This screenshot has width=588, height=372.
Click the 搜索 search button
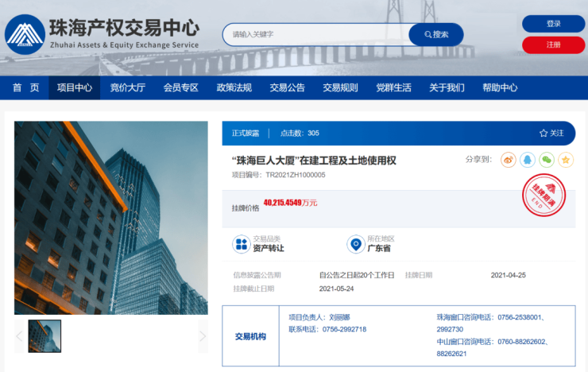point(436,34)
